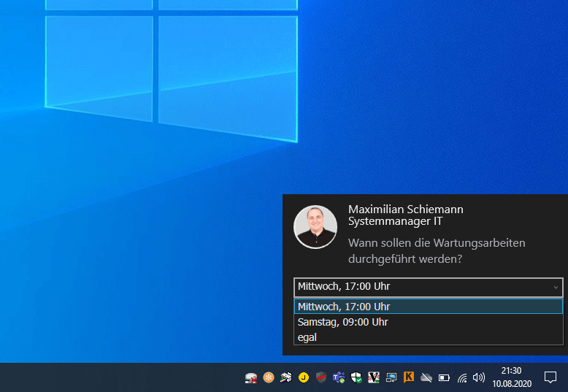Open Windows Security shield tray icon
Image resolution: width=568 pixels, height=392 pixels.
(x=356, y=377)
